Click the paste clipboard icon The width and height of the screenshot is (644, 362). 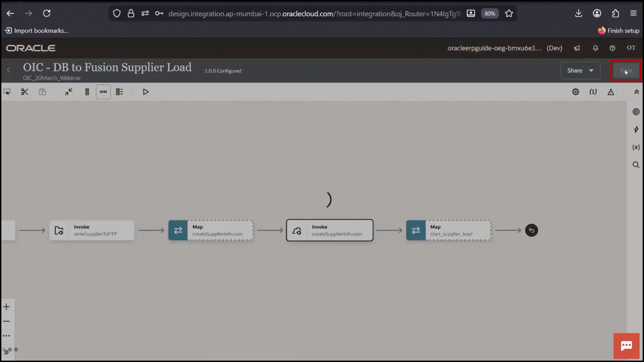[42, 92]
